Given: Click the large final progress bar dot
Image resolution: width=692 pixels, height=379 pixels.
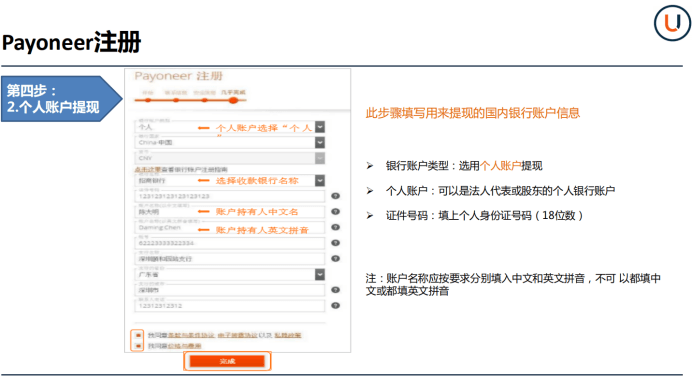Looking at the screenshot, I should (x=233, y=101).
